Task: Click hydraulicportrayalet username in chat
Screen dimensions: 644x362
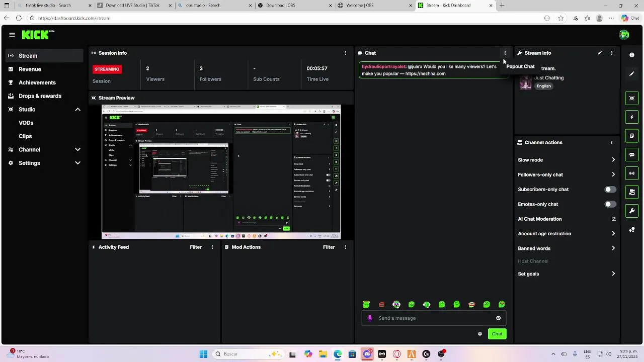Action: (x=383, y=66)
